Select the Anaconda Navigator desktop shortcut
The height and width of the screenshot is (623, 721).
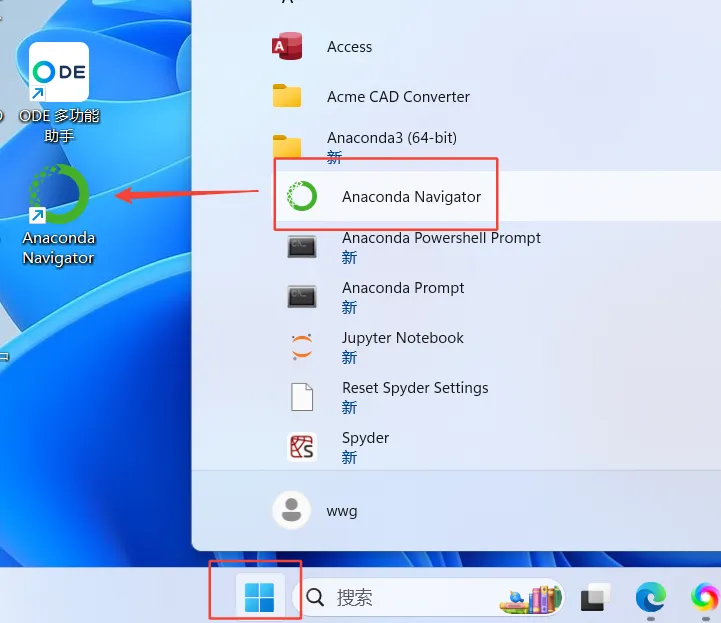coord(59,215)
